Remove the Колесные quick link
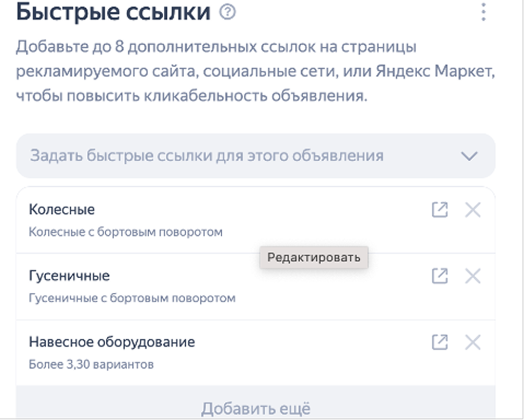Screen dimensions: 524x420 pyautogui.click(x=473, y=210)
